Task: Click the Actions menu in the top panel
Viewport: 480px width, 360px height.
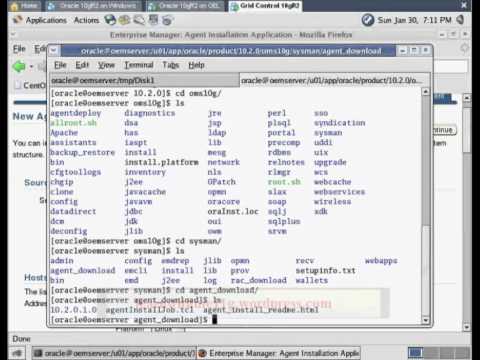Action: [x=86, y=20]
